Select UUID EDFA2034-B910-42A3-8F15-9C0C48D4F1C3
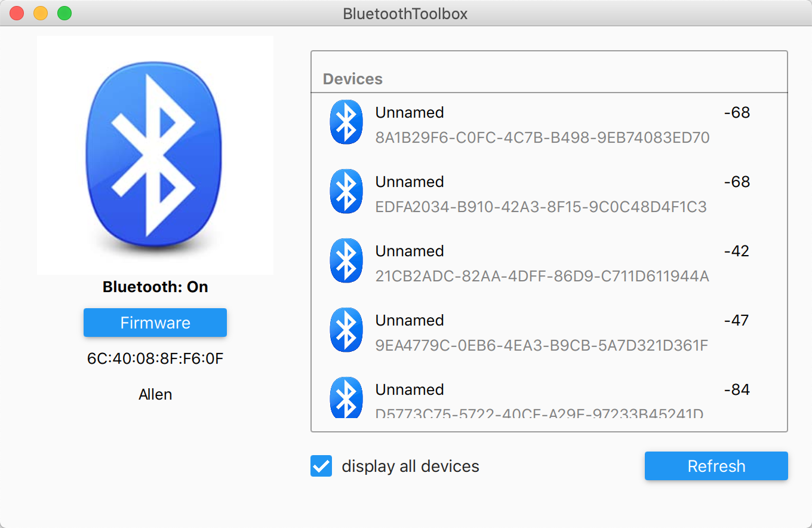This screenshot has width=812, height=528. point(541,207)
